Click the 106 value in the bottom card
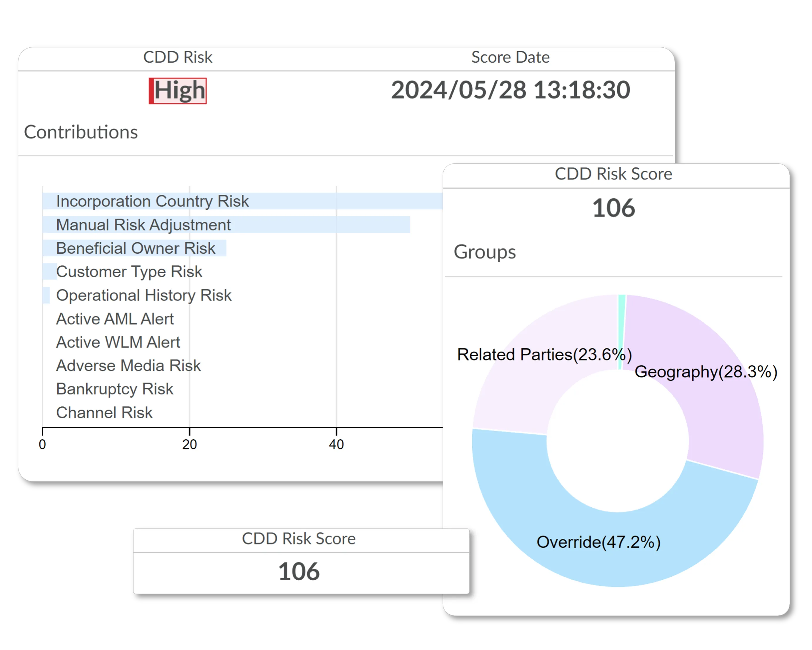 coord(299,571)
